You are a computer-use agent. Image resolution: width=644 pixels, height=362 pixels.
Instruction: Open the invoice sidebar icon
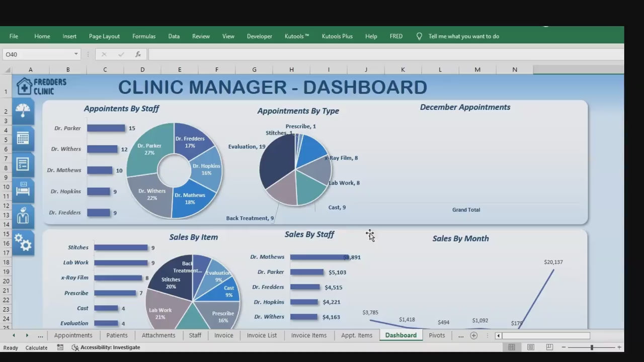coord(23,164)
